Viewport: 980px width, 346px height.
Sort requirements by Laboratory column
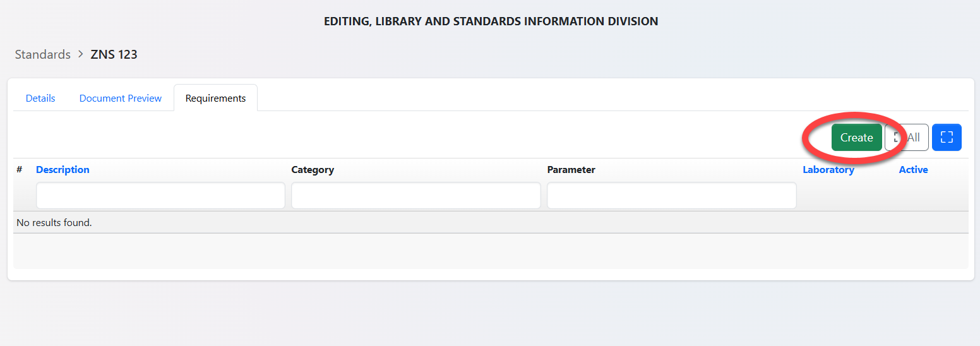point(828,170)
